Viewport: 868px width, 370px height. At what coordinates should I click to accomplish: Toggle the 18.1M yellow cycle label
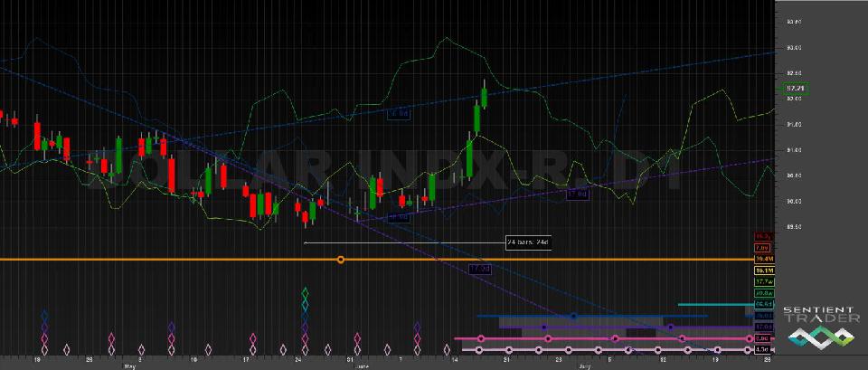click(x=762, y=270)
